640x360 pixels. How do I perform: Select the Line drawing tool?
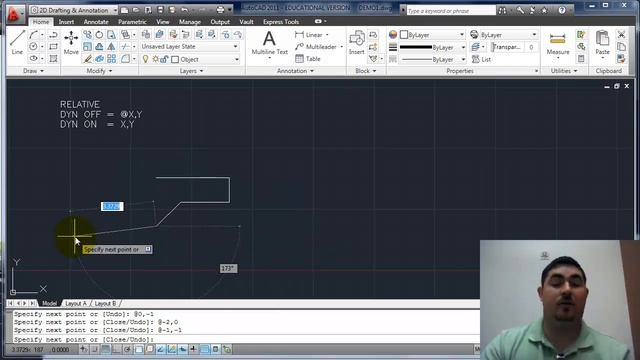click(17, 42)
